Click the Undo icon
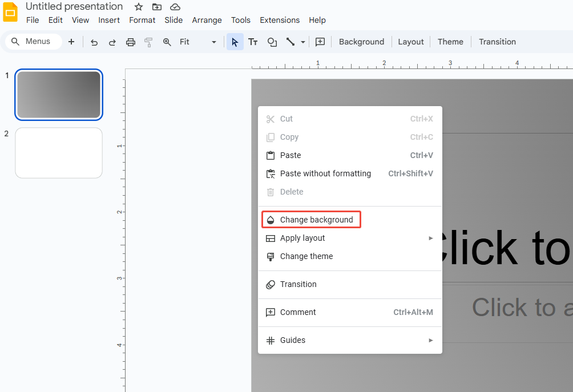 (x=94, y=42)
